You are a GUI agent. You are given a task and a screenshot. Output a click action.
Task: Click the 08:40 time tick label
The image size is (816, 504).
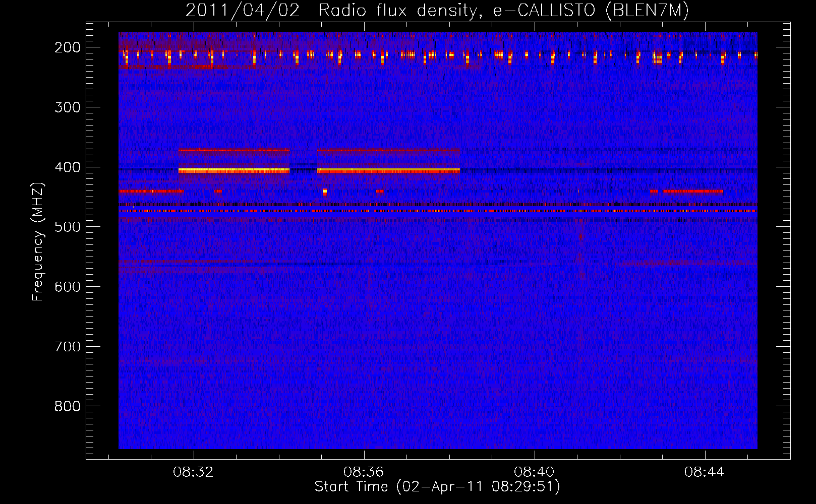535,472
